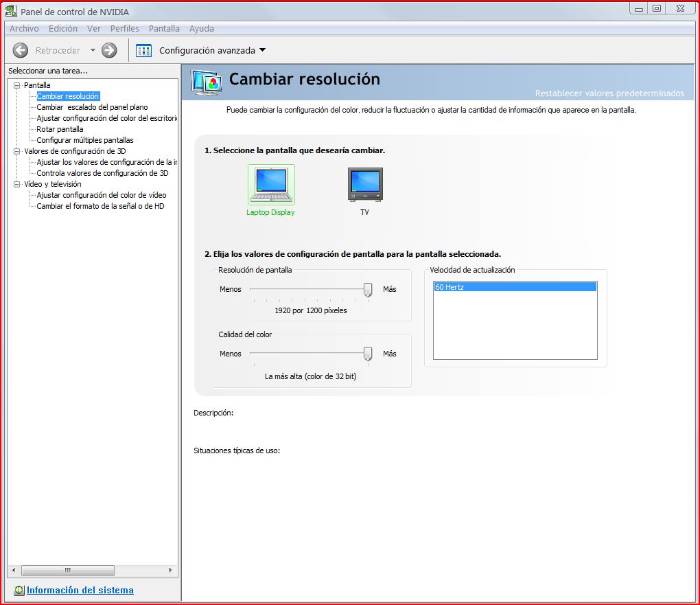Click La más alta (color de 32 bit) text
Screen dimensions: 700x605
[x=311, y=377]
